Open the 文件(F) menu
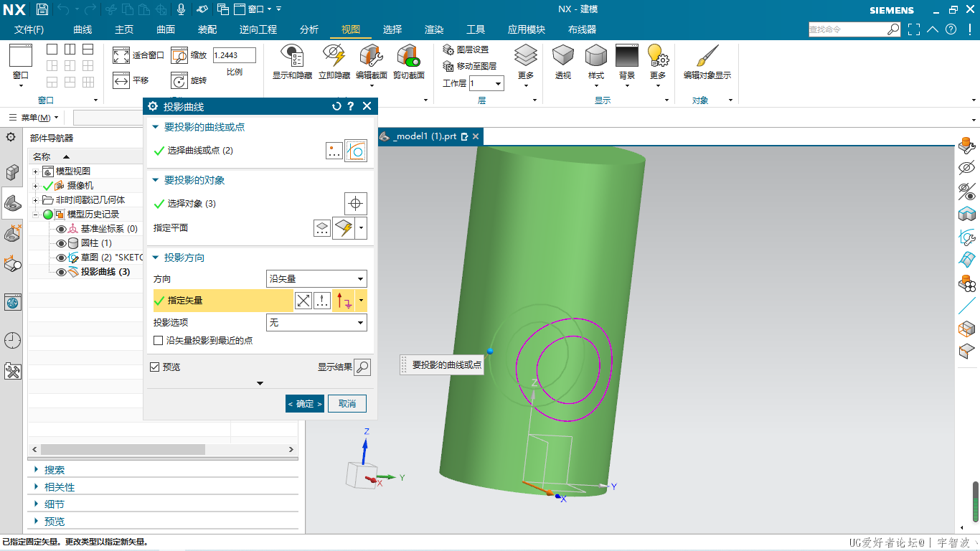Image resolution: width=980 pixels, height=551 pixels. point(29,29)
